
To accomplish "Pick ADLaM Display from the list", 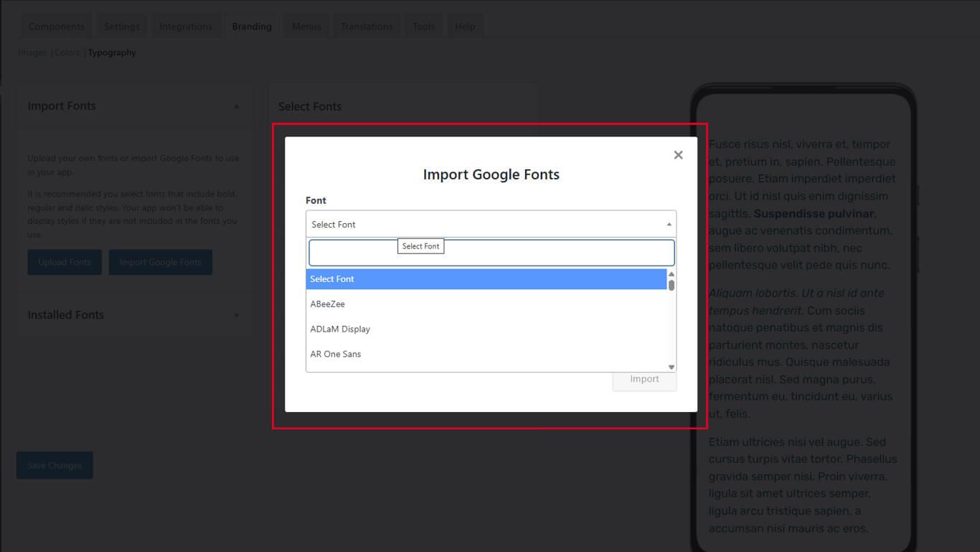I will coord(340,329).
